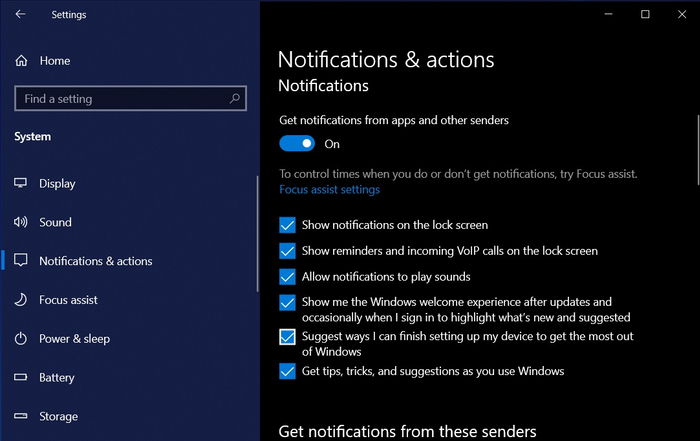Turn off the Get notifications toggle
This screenshot has height=441, width=700.
click(x=297, y=144)
